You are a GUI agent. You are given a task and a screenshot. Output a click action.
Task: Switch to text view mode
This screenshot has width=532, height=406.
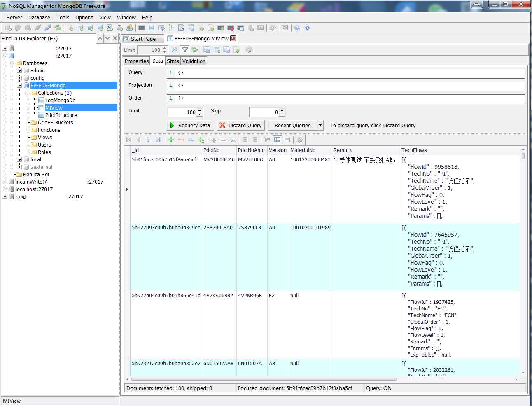point(287,140)
